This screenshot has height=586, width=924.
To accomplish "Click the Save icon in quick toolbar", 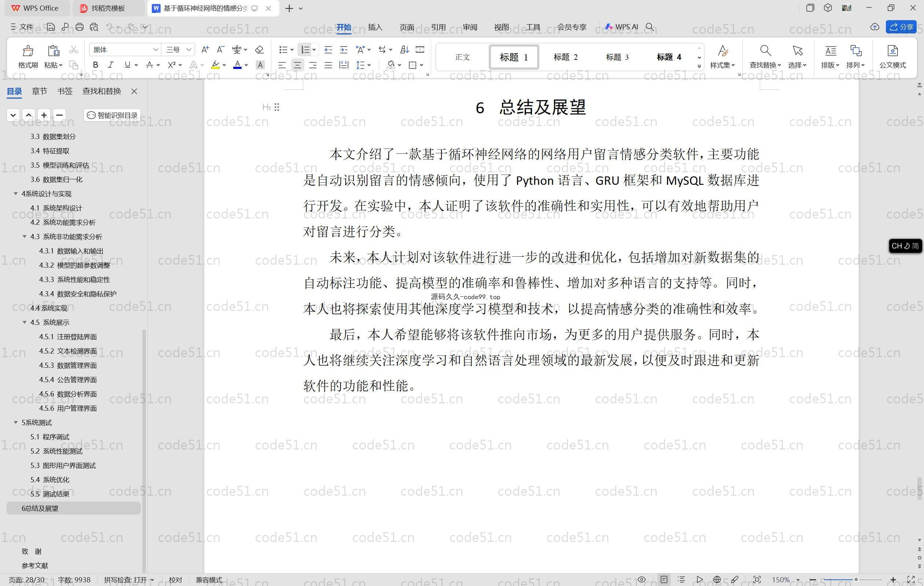I will pos(51,27).
